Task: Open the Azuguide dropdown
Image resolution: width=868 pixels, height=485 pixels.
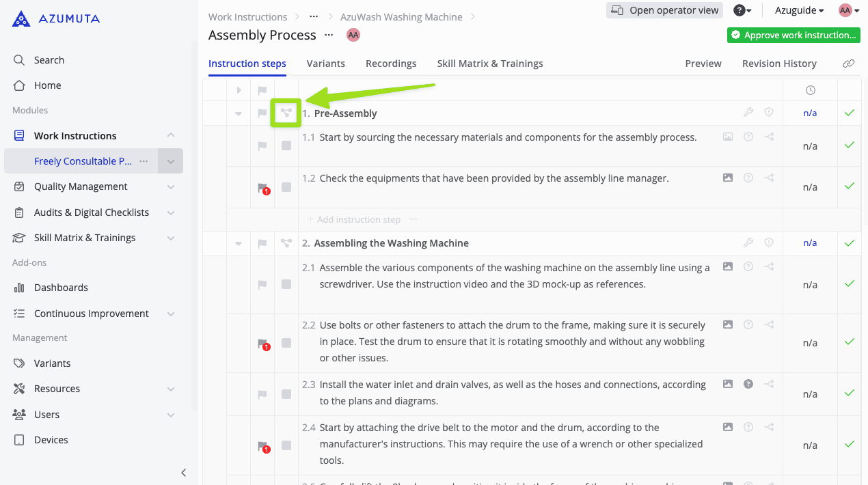Action: (799, 10)
